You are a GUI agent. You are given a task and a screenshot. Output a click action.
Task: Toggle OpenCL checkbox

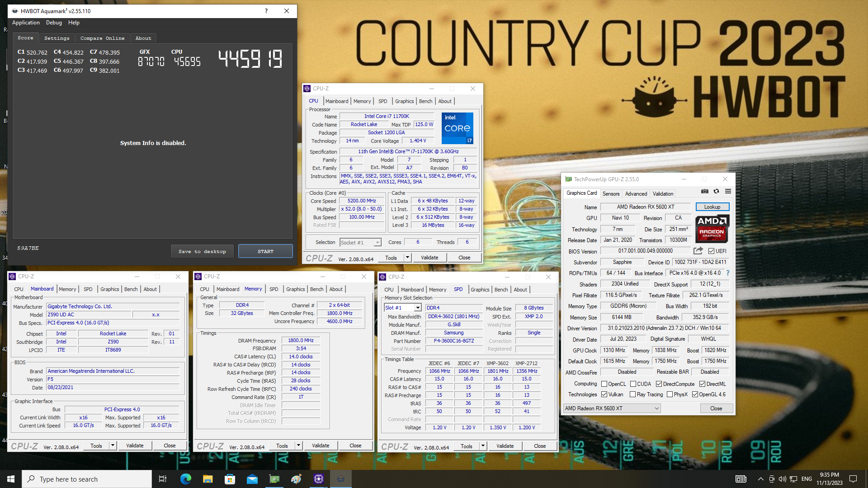tap(604, 384)
